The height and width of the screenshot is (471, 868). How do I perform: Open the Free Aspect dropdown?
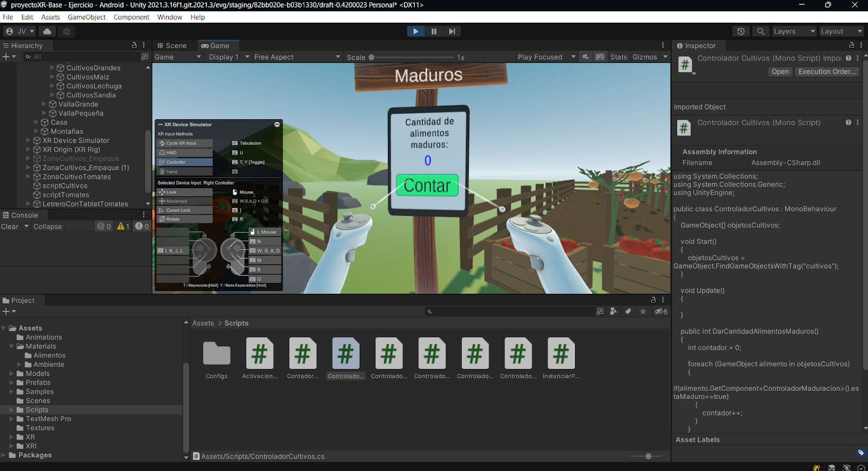[x=297, y=57]
